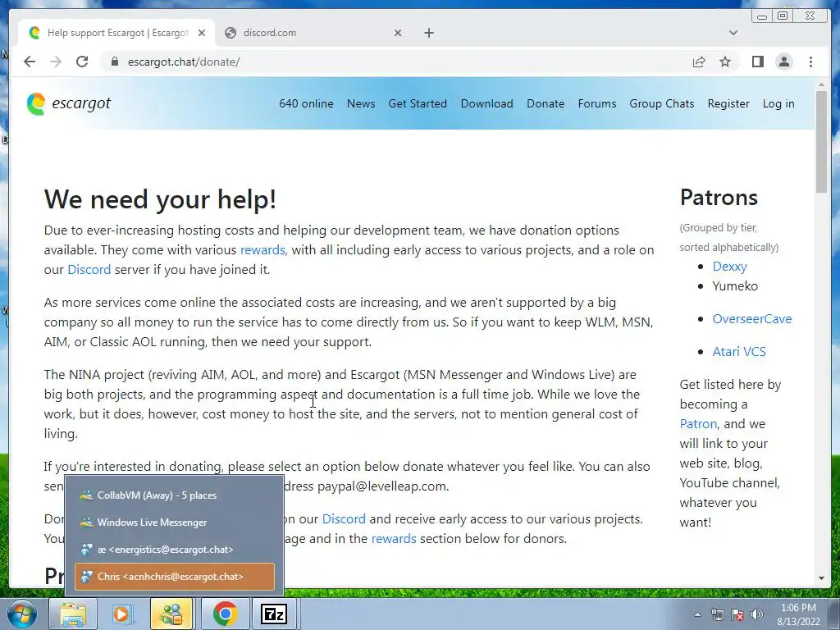Click the network tray icon
The image size is (840, 630).
(x=717, y=614)
